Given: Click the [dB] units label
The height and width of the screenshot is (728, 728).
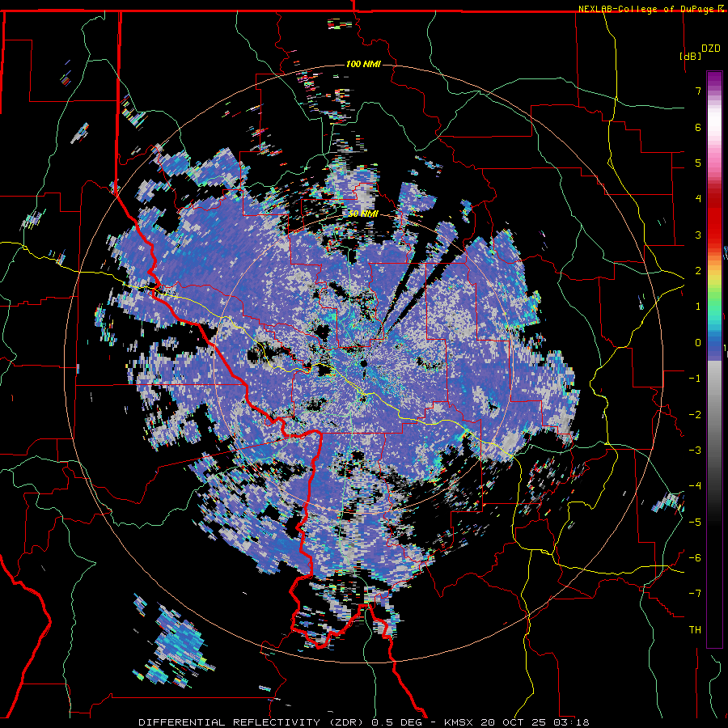Looking at the screenshot, I should 691,56.
